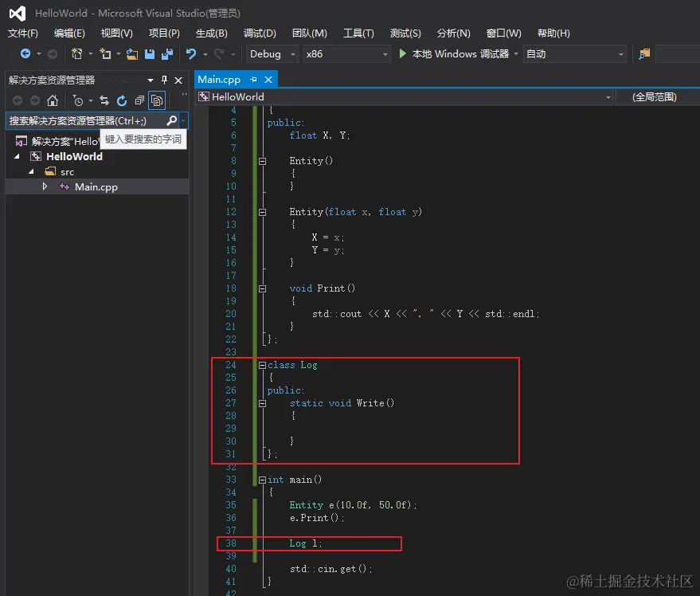The image size is (700, 596).
Task: Open the 团队(M) menu
Action: click(x=309, y=33)
